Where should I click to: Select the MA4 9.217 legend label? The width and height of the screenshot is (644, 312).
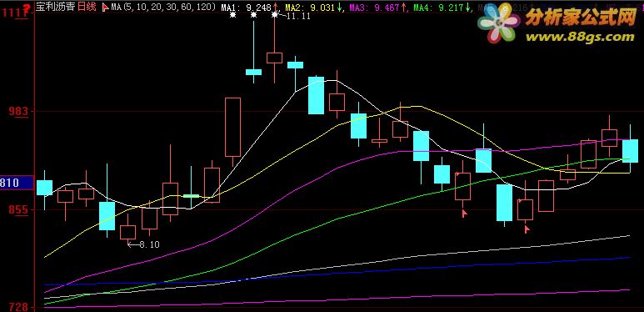439,7
